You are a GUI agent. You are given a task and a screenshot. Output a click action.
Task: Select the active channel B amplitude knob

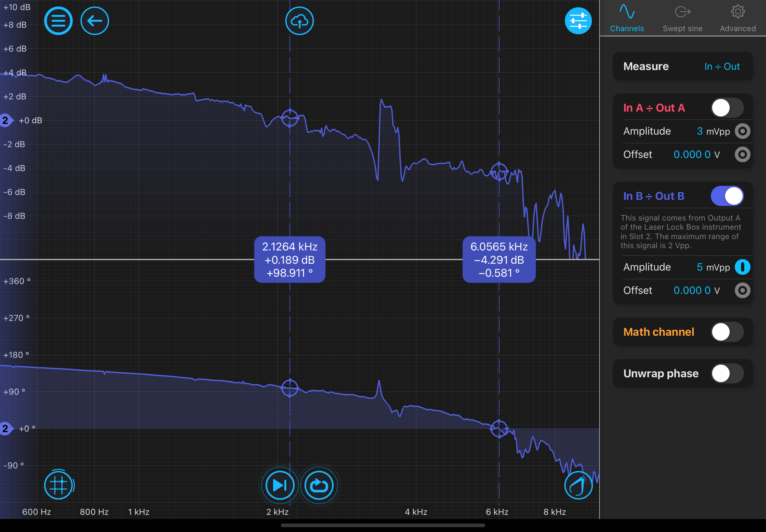742,267
